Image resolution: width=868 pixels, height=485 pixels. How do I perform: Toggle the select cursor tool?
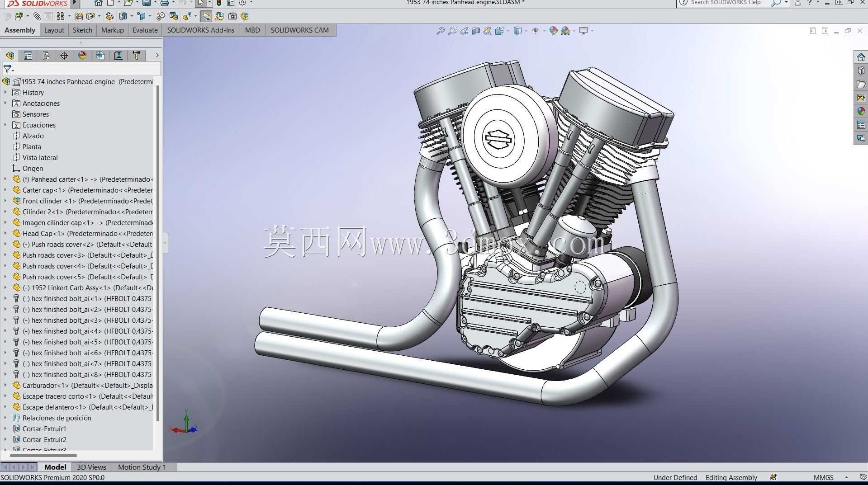tap(201, 3)
